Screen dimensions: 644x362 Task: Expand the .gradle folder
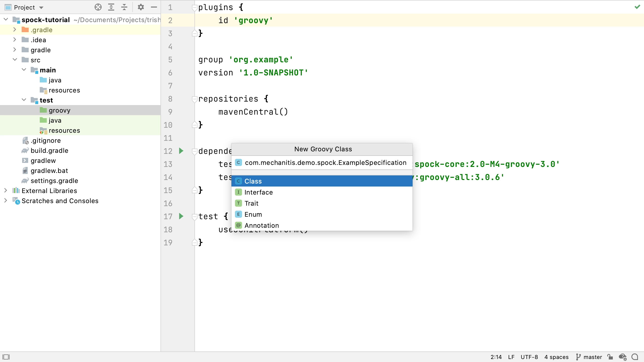[x=15, y=30]
